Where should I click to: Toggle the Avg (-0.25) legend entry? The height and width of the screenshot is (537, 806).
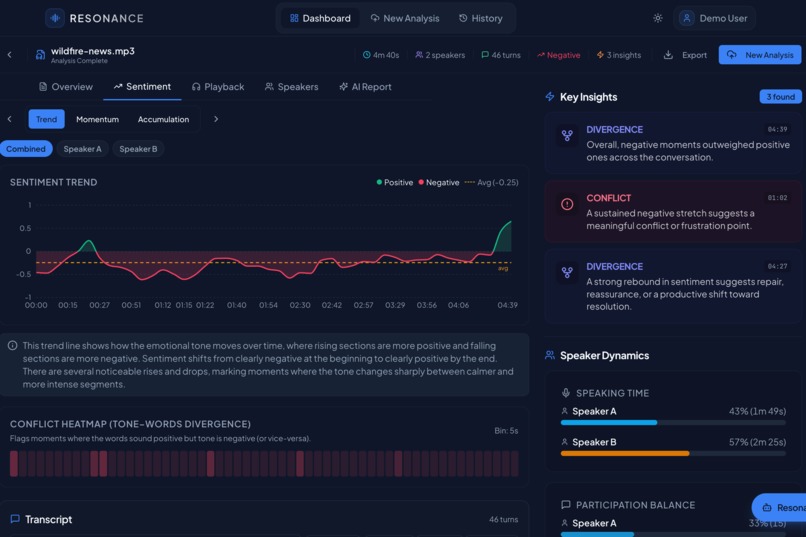(491, 182)
